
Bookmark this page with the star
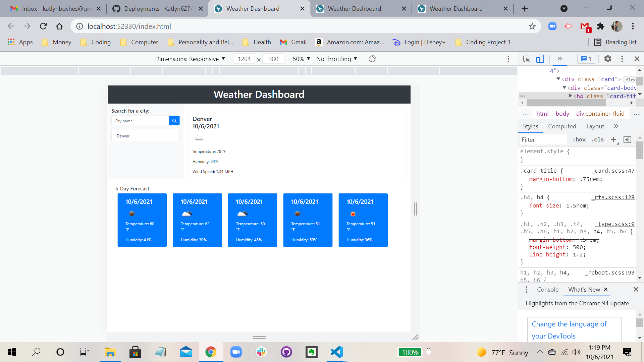tap(532, 26)
